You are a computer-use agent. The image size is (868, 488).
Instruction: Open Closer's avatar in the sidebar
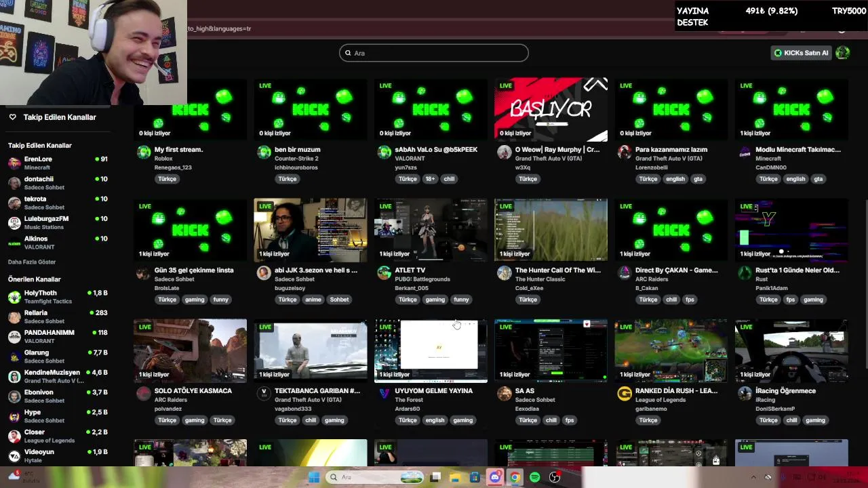tap(14, 436)
